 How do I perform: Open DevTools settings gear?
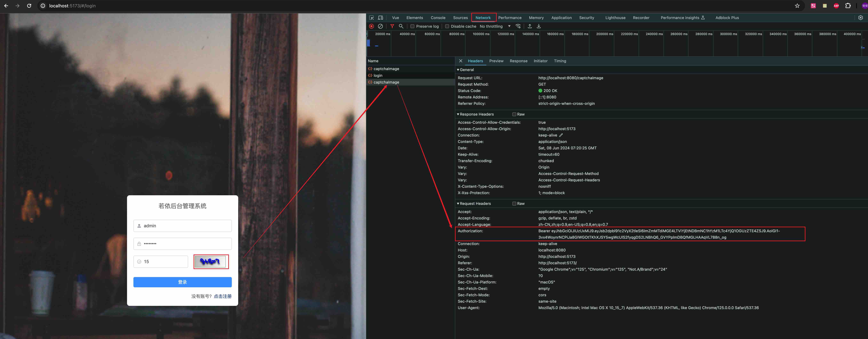(861, 18)
